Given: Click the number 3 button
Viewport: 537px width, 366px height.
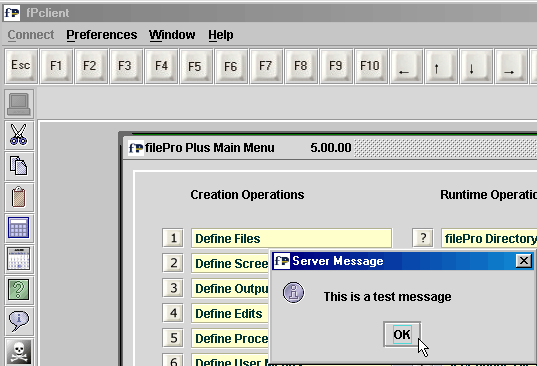Looking at the screenshot, I should tap(173, 288).
